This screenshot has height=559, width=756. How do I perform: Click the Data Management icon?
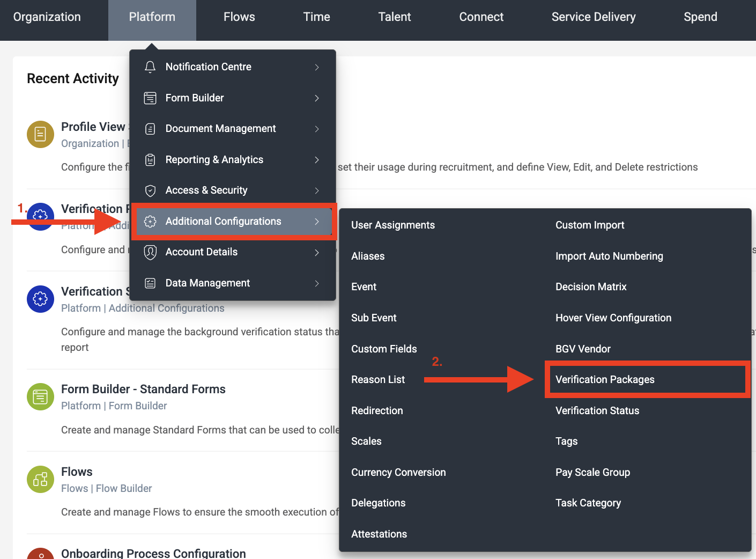(x=150, y=283)
